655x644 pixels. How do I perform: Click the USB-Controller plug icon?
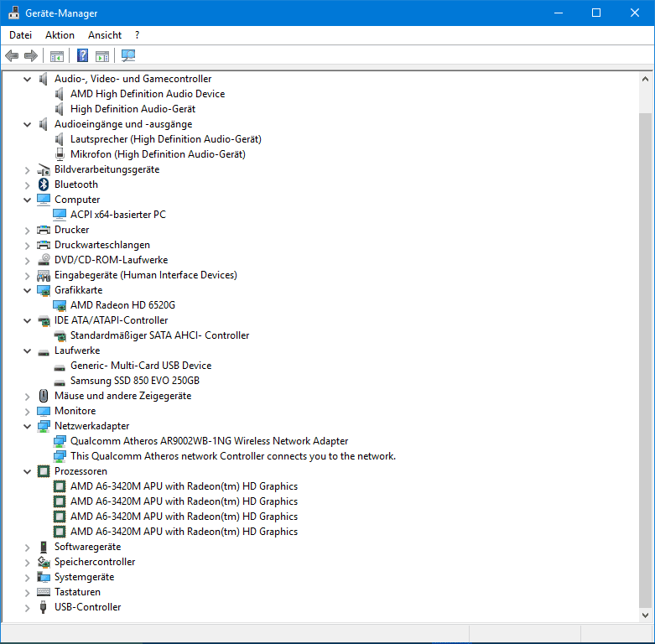coord(43,607)
